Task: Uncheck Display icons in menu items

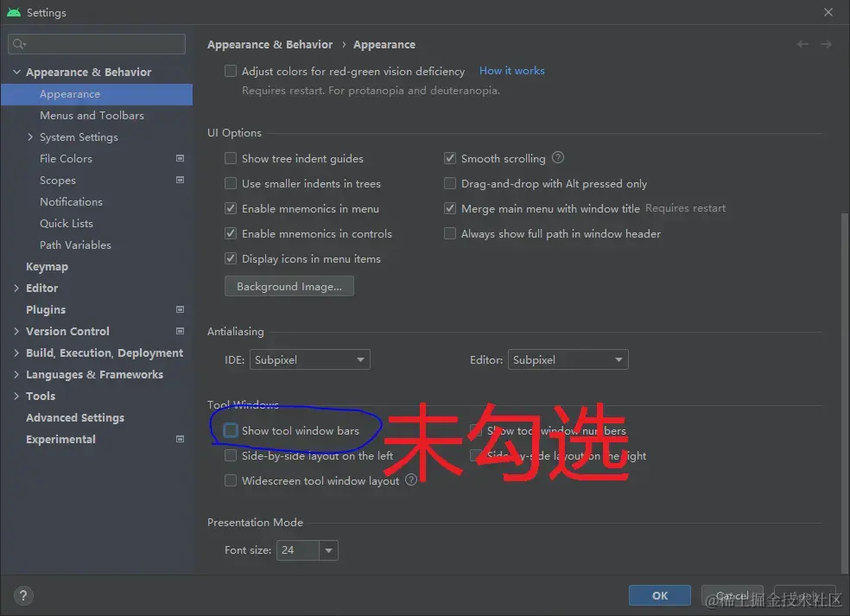Action: (231, 258)
